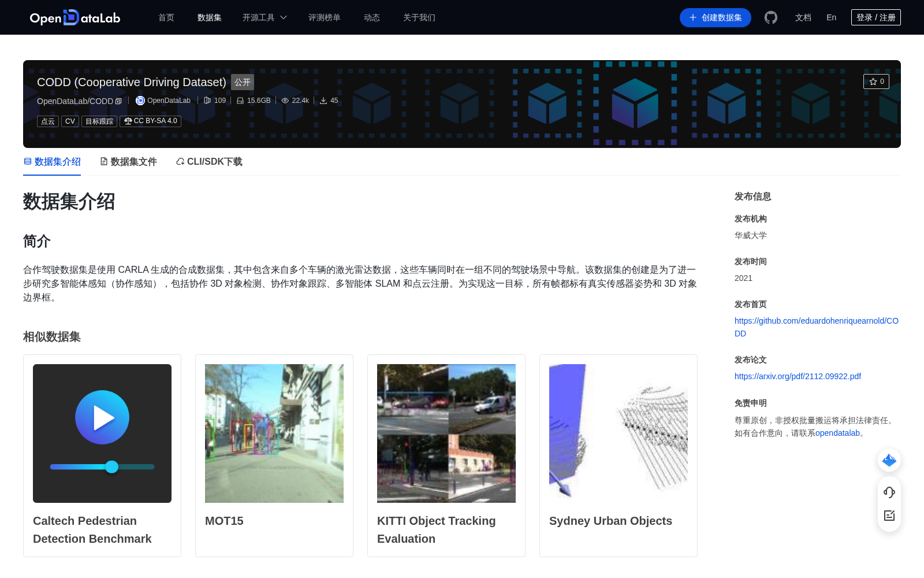Expand the 开源工具 dropdown menu
924x578 pixels.
pos(264,17)
